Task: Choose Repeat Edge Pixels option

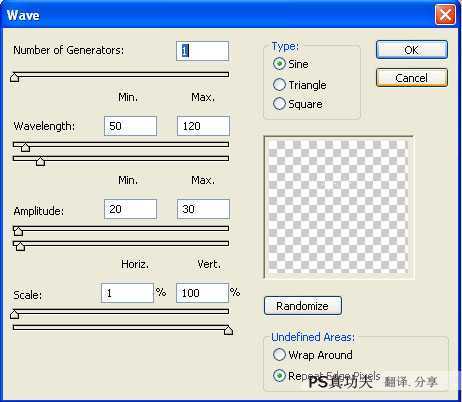Action: click(x=327, y=376)
